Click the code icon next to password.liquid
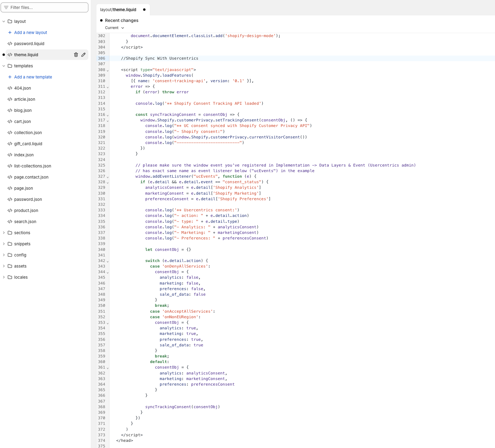The height and width of the screenshot is (448, 495). point(10,44)
